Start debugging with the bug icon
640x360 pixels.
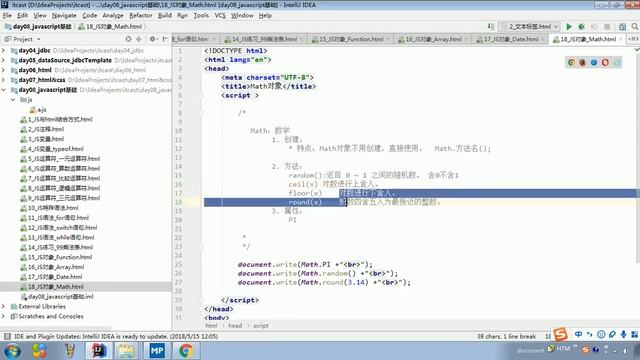[581, 27]
